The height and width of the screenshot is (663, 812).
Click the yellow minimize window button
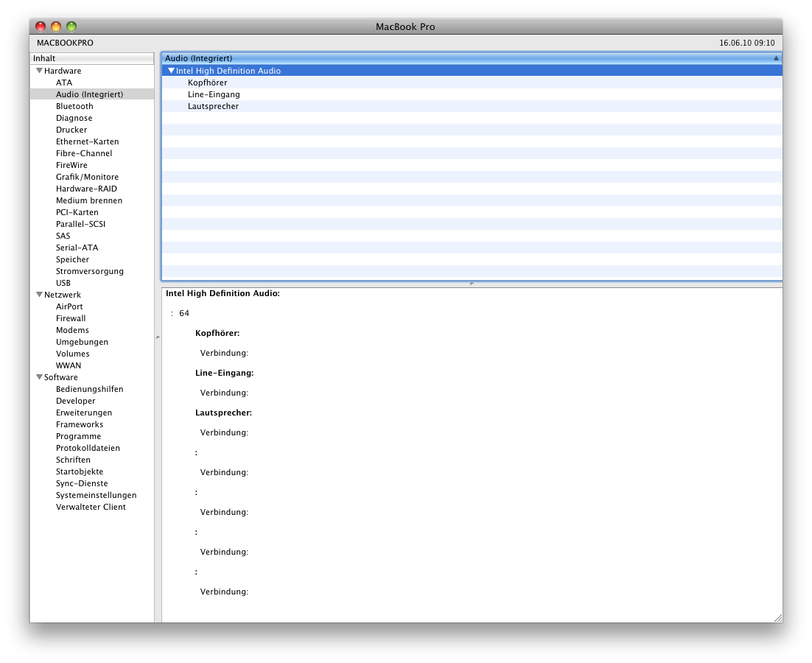(x=56, y=27)
